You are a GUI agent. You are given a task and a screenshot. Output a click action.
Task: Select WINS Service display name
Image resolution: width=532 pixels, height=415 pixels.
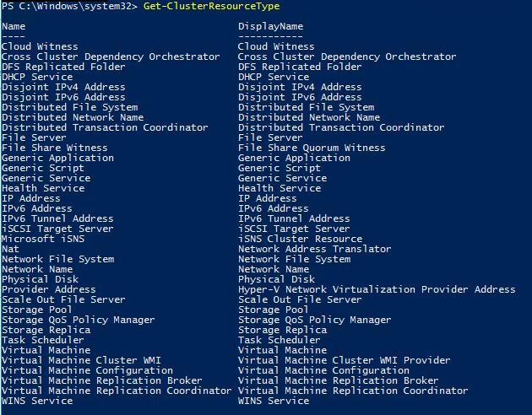[274, 401]
